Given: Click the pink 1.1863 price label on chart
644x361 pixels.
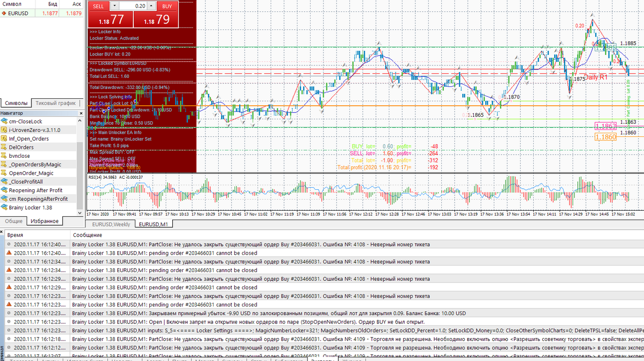Looking at the screenshot, I should click(x=606, y=127).
